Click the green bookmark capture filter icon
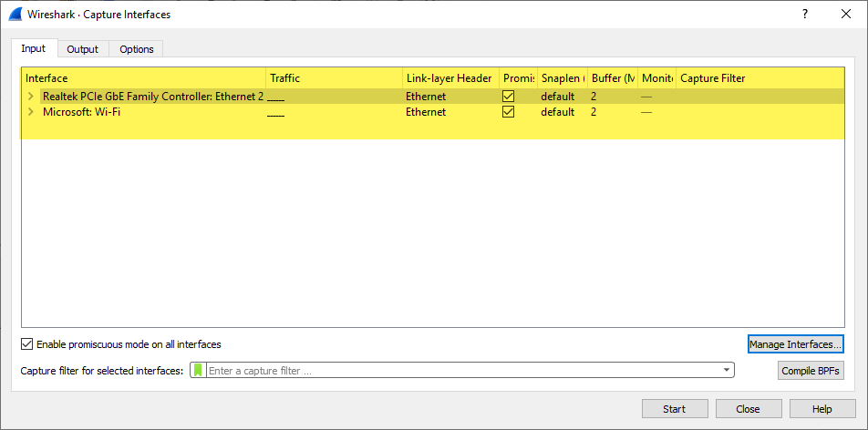 [x=198, y=371]
